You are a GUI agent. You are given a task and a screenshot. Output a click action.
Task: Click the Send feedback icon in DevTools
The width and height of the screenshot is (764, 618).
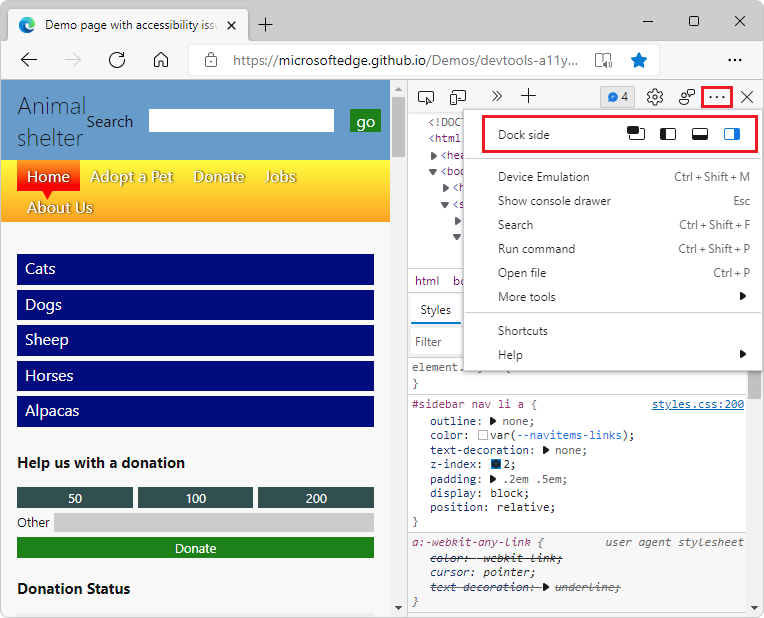coord(687,97)
